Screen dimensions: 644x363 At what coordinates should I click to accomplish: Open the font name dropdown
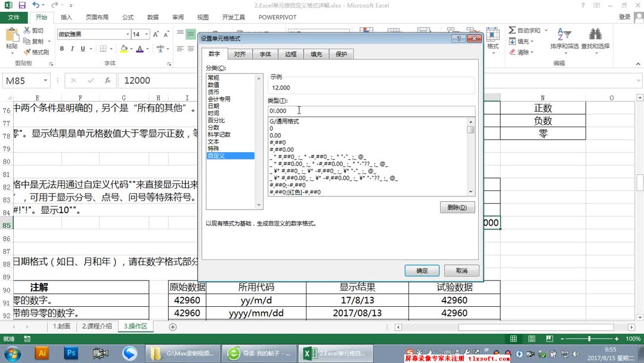(128, 35)
